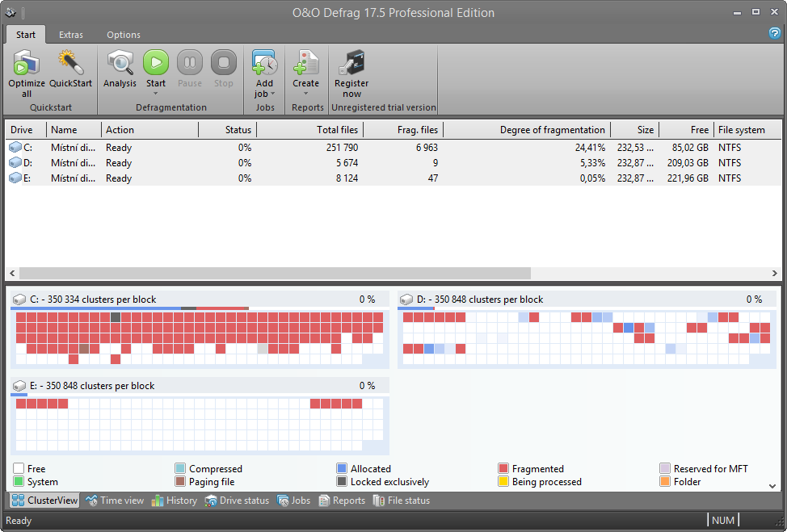Sort by the File system column header
Image resolution: width=787 pixels, height=532 pixels.
pyautogui.click(x=747, y=130)
